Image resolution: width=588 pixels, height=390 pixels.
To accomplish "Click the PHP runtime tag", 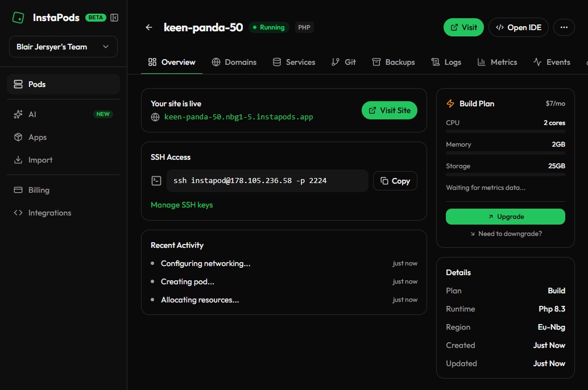I will coord(304,27).
